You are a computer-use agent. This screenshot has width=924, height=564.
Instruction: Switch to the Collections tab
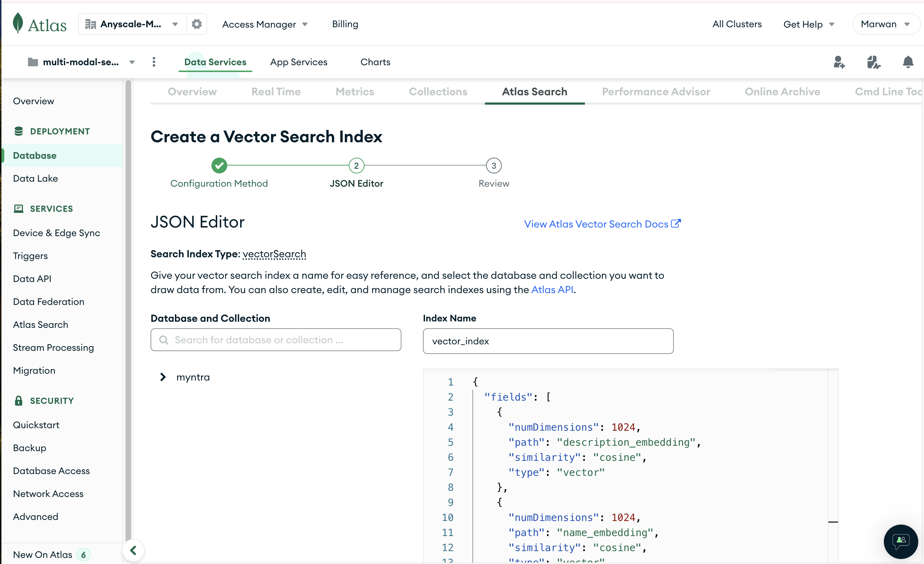point(438,92)
